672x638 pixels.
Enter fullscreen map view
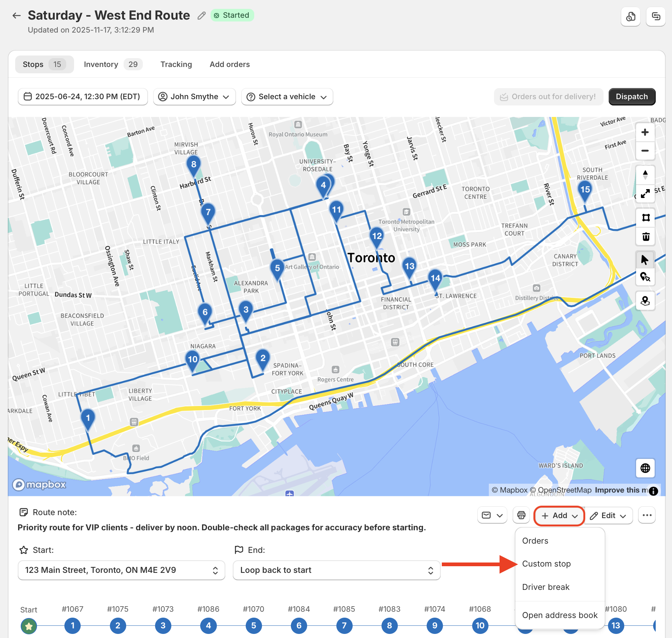point(645,194)
